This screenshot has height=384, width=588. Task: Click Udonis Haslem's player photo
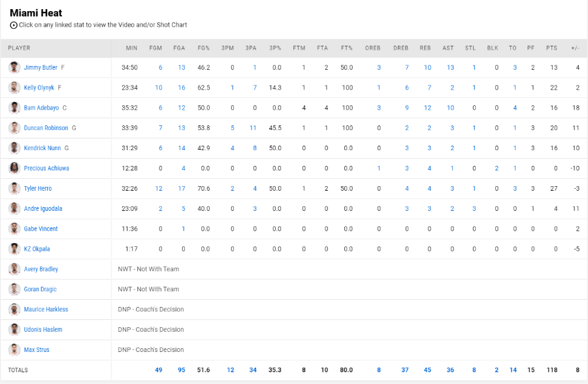(x=14, y=330)
